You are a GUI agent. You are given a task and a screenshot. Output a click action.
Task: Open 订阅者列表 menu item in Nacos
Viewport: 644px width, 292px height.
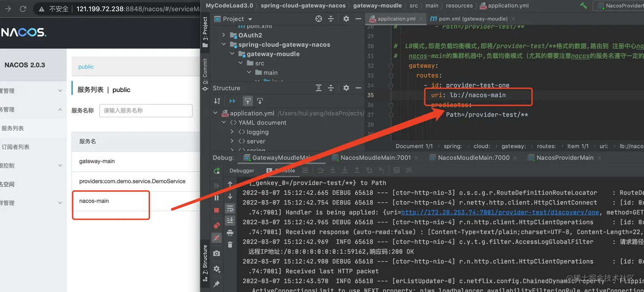coord(15,147)
